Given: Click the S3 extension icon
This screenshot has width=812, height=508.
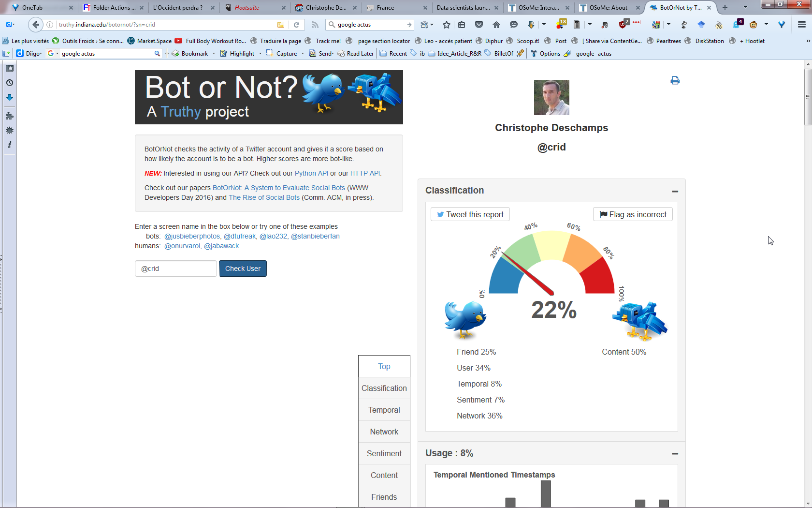Looking at the screenshot, I should pyautogui.click(x=656, y=25).
